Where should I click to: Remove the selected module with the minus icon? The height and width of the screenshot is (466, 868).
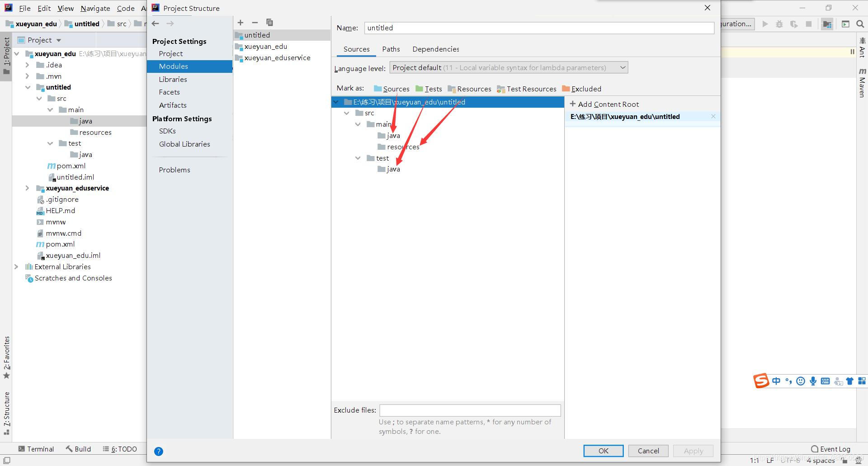pos(255,23)
